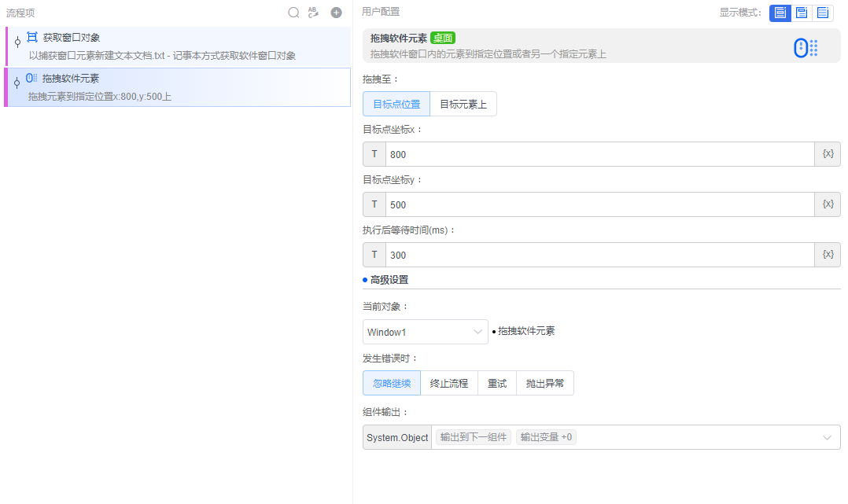Click the AB text-conversion icon in flow panel
The height and width of the screenshot is (504, 848).
point(313,13)
